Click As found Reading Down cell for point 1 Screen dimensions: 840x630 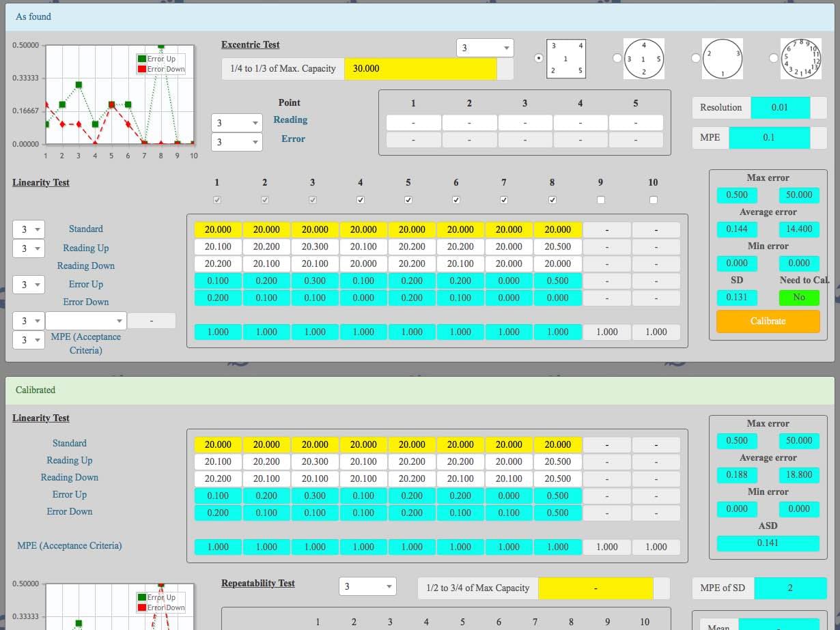218,264
